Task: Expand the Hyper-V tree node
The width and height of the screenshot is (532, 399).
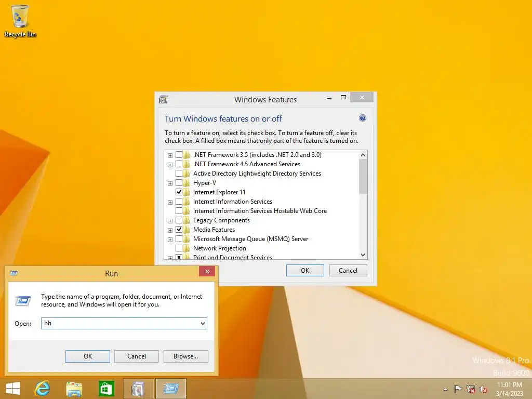Action: click(x=170, y=183)
